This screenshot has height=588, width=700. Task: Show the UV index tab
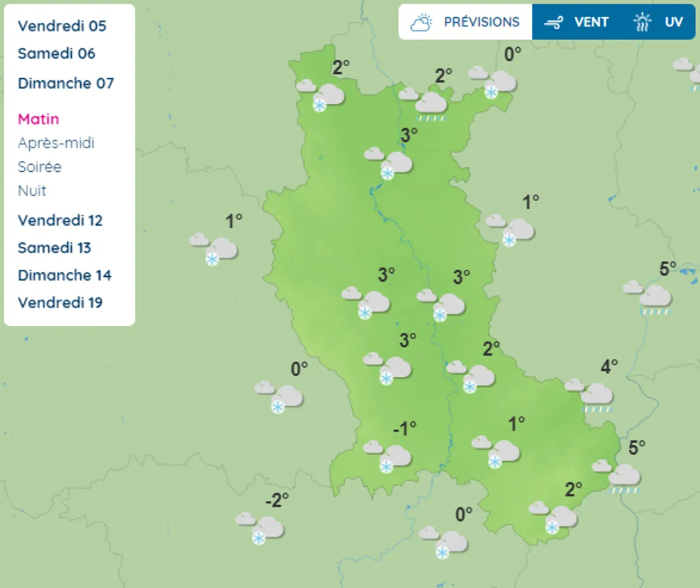[659, 22]
